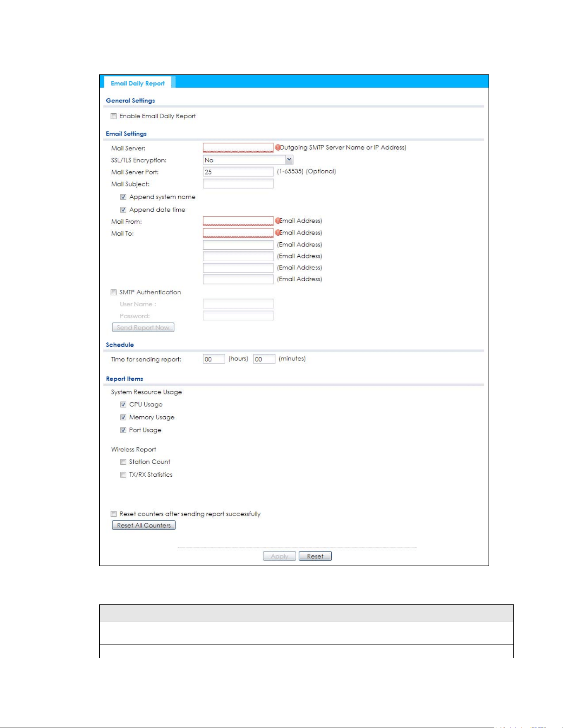Click the "(1-65535) (Optional)" hint text

pos(307,171)
